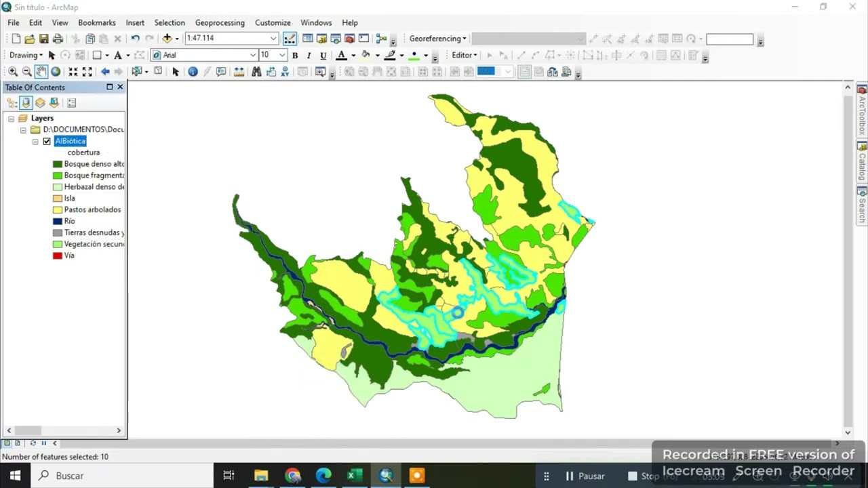Open Google Chrome from the taskbar

pos(292,476)
